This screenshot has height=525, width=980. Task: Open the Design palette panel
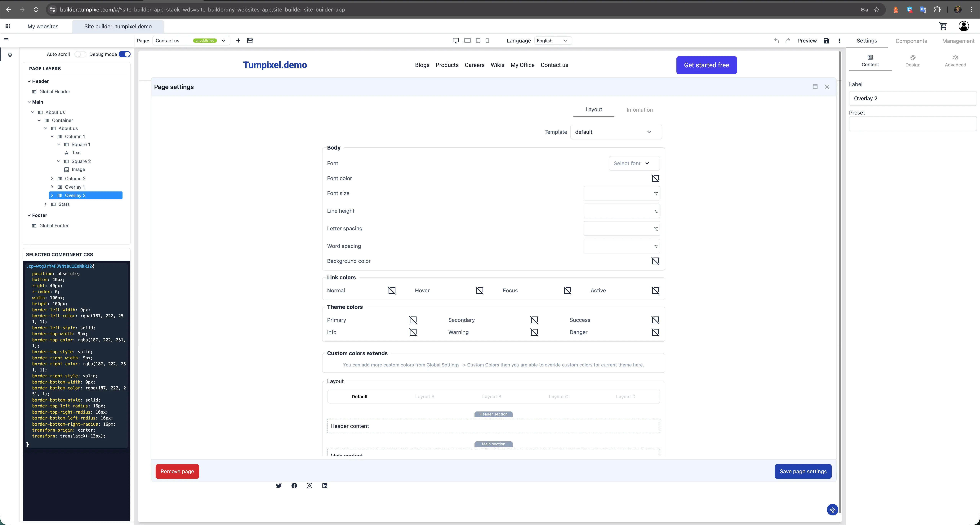(913, 61)
